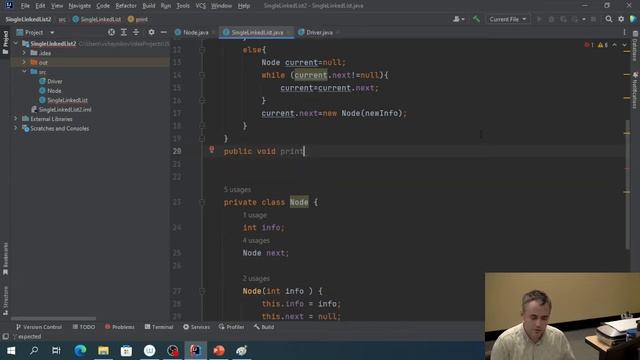Open Problems tool window

pyautogui.click(x=120, y=327)
